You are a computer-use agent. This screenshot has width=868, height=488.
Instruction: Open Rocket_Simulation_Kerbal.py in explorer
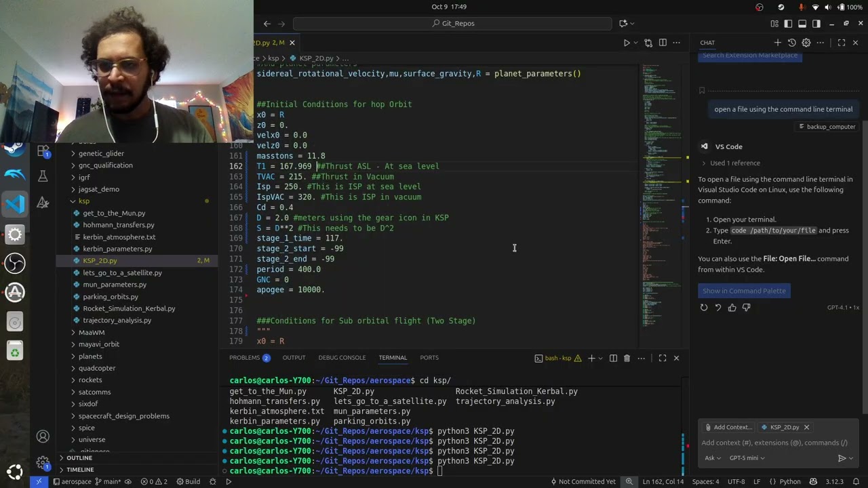136,308
